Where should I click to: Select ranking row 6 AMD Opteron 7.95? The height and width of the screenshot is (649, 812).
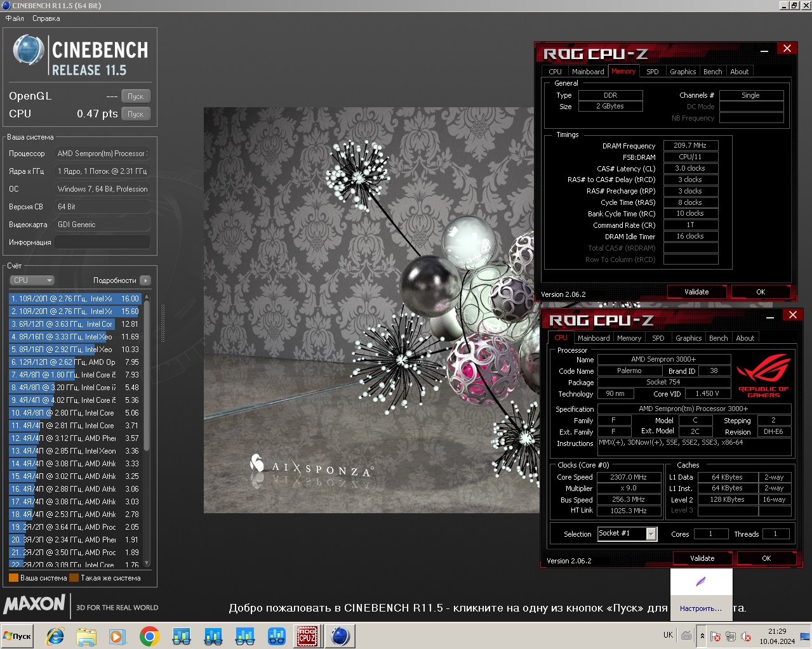click(75, 362)
